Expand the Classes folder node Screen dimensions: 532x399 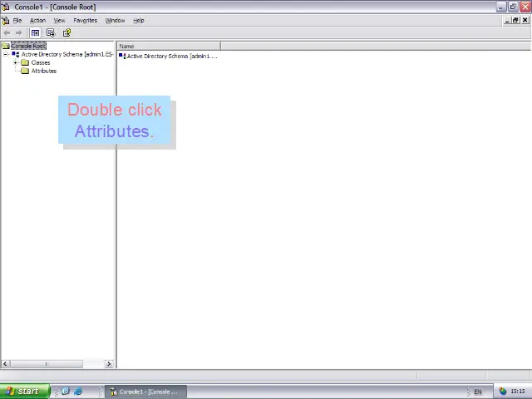(x=15, y=62)
